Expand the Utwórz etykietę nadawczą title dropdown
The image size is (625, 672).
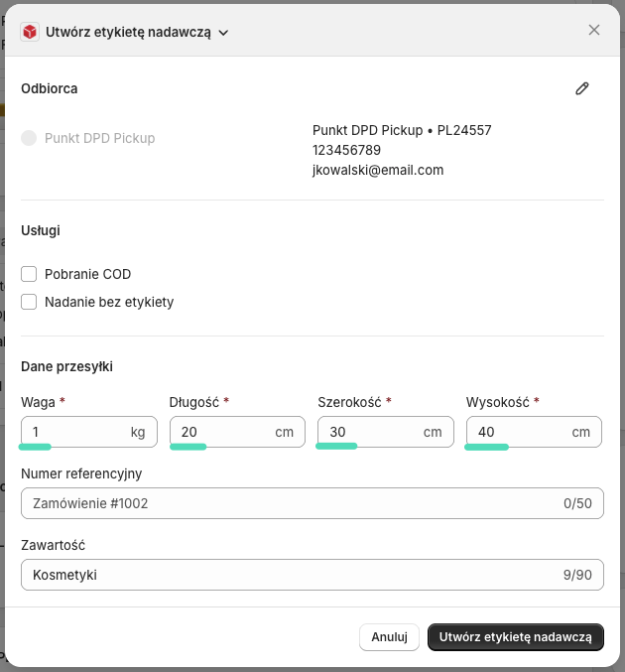tap(223, 33)
